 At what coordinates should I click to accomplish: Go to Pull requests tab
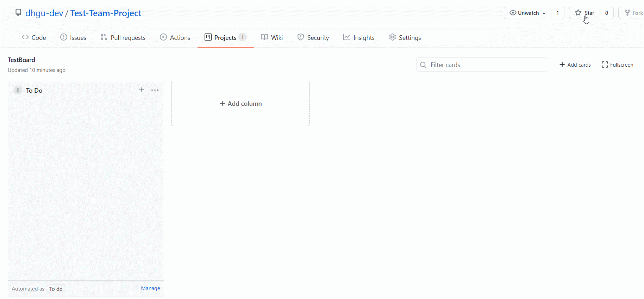pyautogui.click(x=123, y=37)
